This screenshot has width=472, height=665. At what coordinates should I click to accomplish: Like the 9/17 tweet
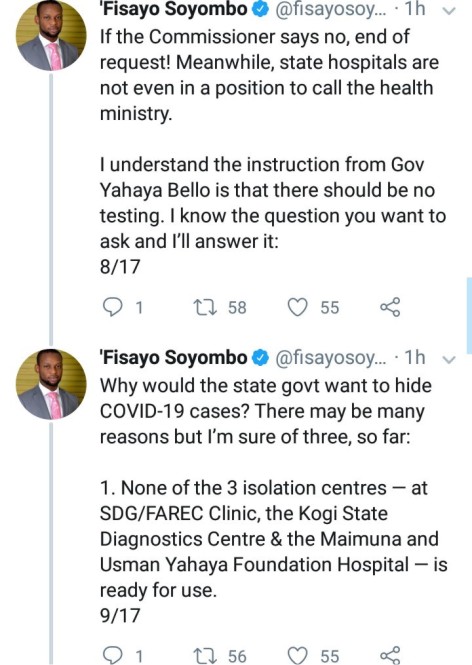click(297, 655)
